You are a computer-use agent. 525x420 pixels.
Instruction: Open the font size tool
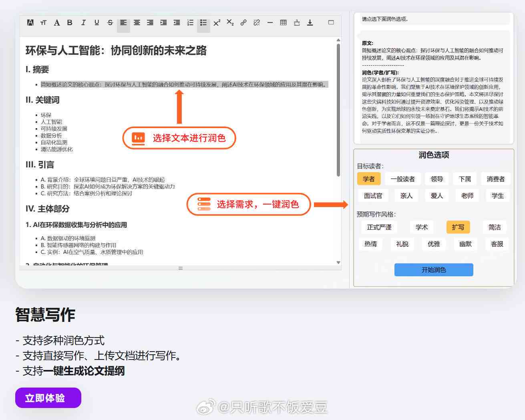(43, 23)
